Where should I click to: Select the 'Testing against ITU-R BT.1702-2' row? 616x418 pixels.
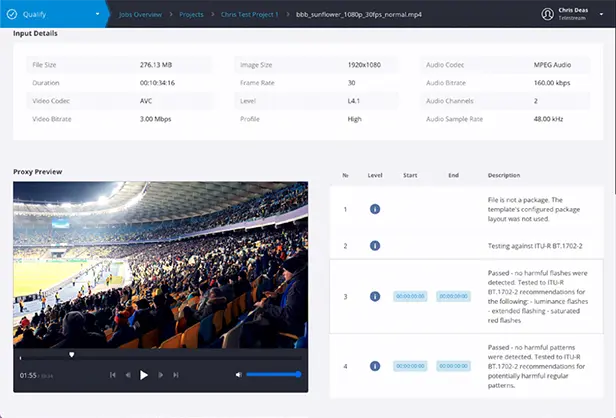(466, 246)
